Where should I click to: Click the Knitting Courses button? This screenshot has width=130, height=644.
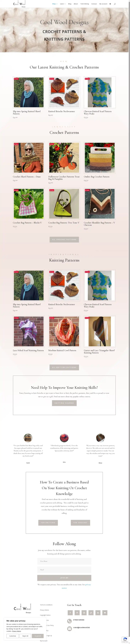pyautogui.click(x=64, y=403)
